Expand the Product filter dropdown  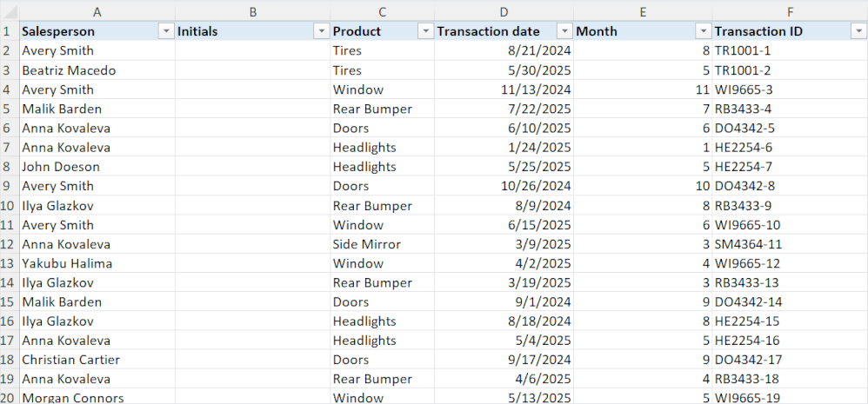[x=424, y=31]
